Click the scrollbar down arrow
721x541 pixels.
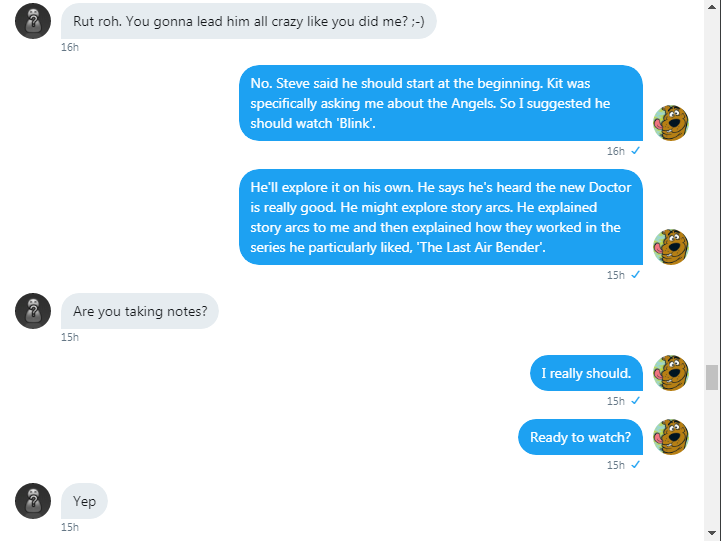tap(712, 532)
